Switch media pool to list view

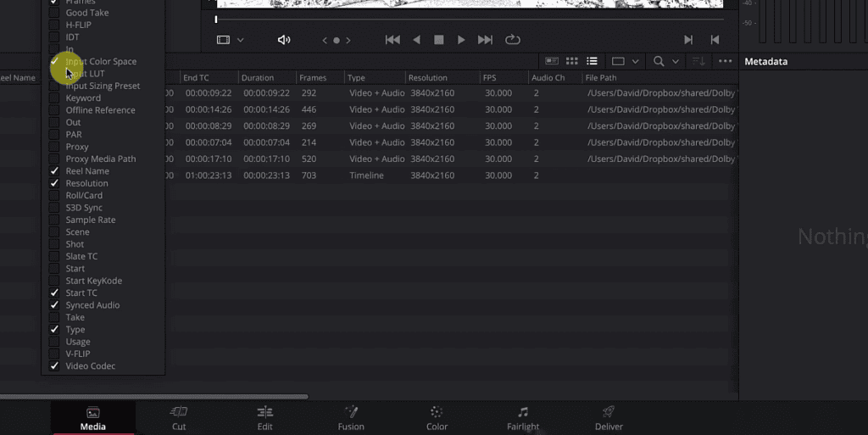(592, 61)
